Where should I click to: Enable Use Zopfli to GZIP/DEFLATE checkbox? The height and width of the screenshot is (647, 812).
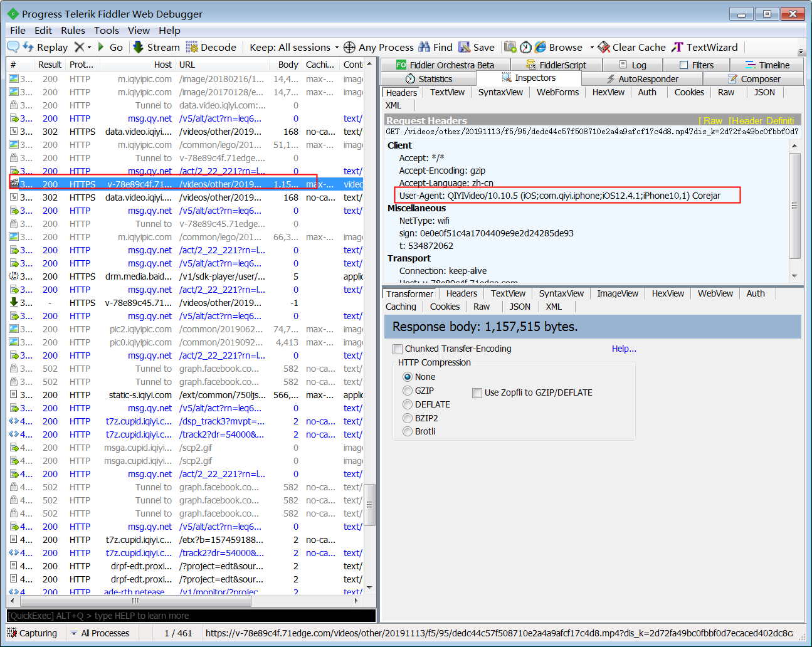click(477, 392)
